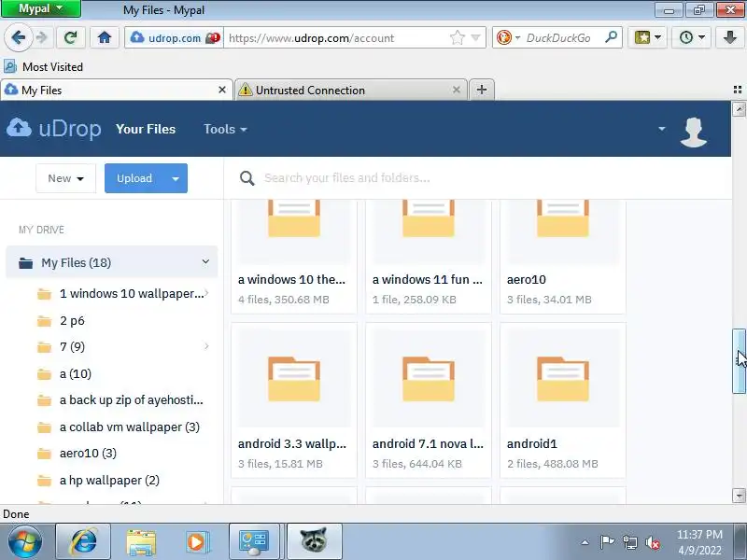747x560 pixels.
Task: Open the browser home page
Action: pos(105,37)
